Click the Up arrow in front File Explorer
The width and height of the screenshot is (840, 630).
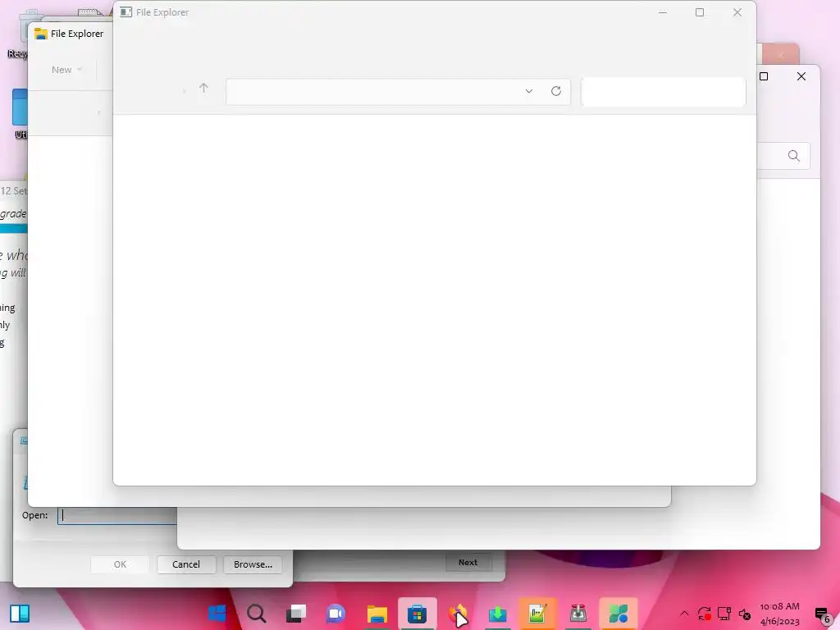tap(203, 89)
